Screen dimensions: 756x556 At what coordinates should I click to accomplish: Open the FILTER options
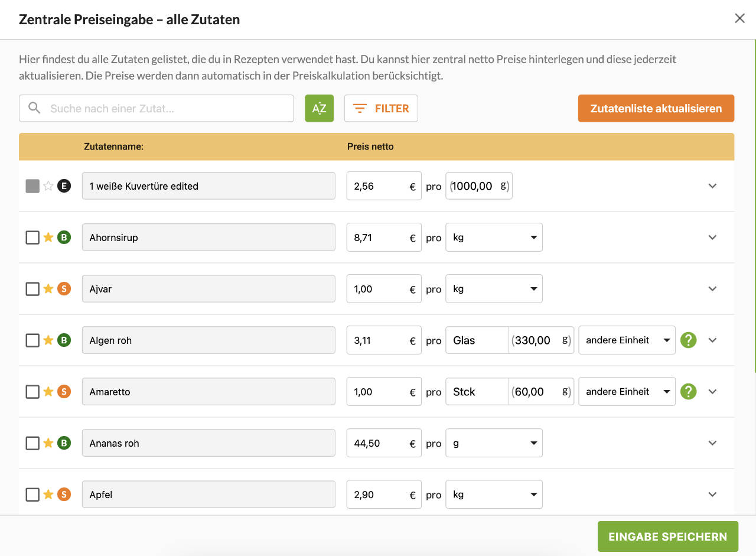click(381, 109)
